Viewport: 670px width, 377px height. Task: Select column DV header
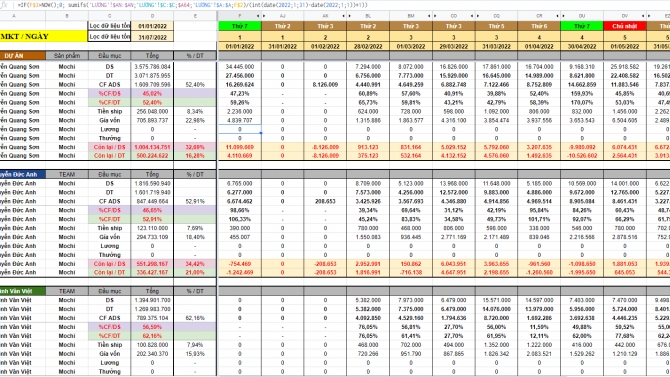(624, 16)
